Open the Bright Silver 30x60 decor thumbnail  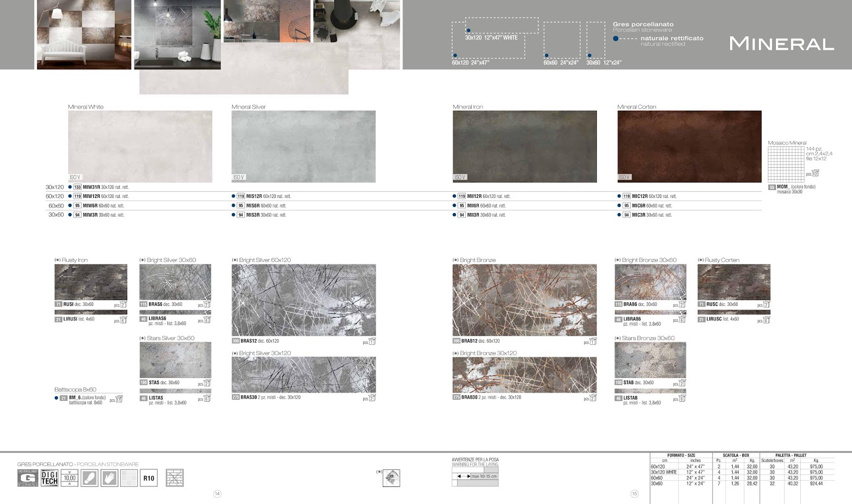(175, 282)
